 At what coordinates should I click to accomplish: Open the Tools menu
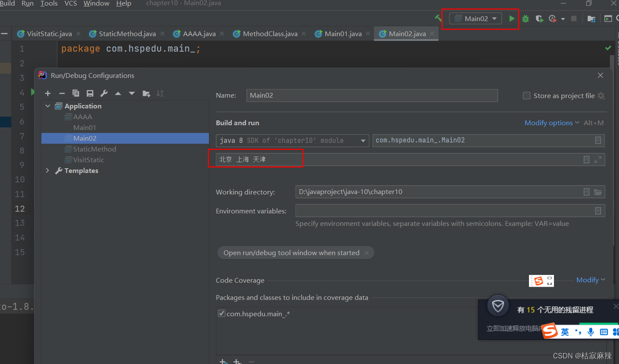(49, 3)
